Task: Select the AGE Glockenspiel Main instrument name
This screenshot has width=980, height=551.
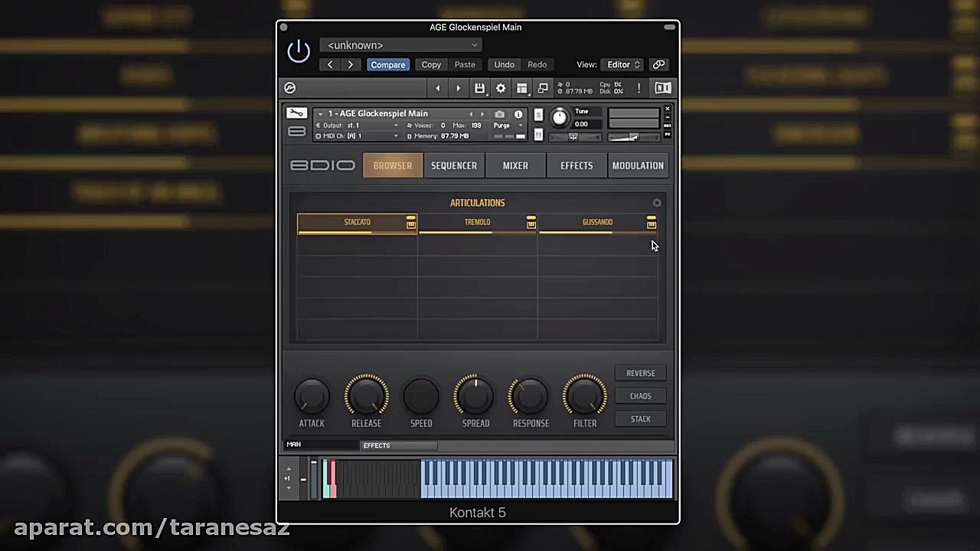Action: pos(378,114)
